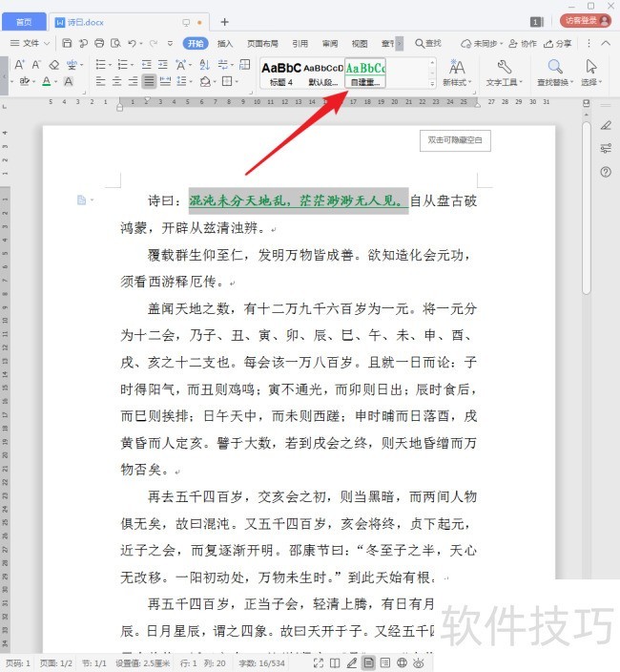
Task: Click the 分享 share button
Action: (557, 43)
